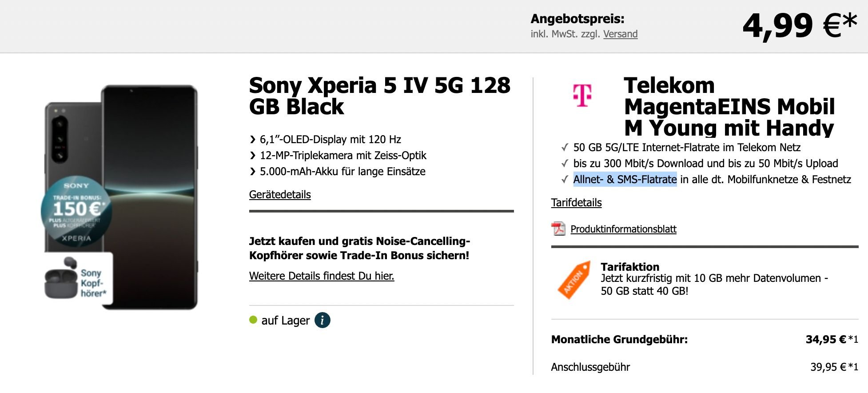Image resolution: width=868 pixels, height=393 pixels.
Task: Click the orange Aktion tag icon
Action: coord(574,280)
